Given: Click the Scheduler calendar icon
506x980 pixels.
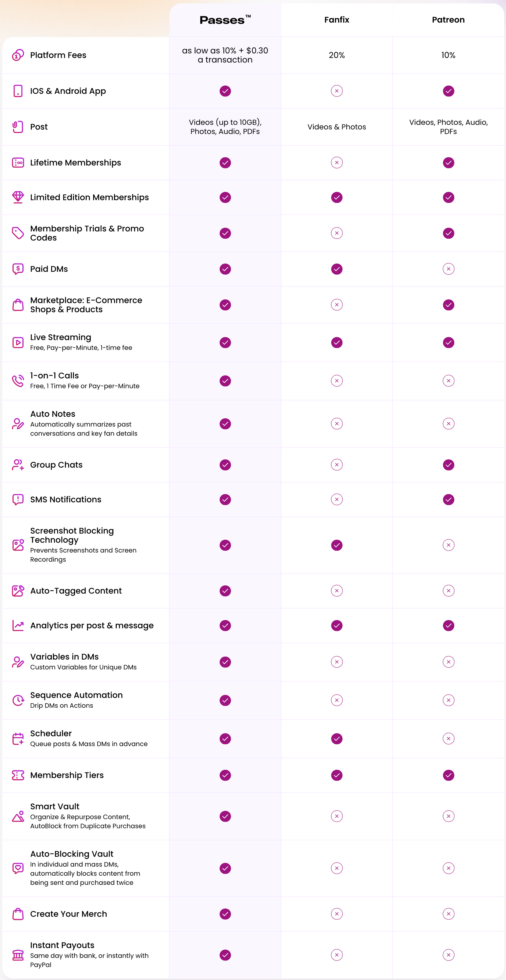Looking at the screenshot, I should point(18,739).
